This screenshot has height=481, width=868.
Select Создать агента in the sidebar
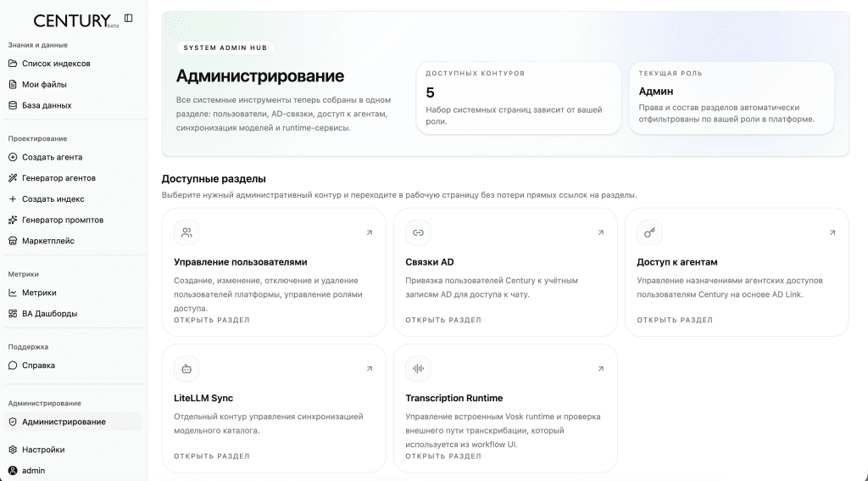tap(73, 157)
